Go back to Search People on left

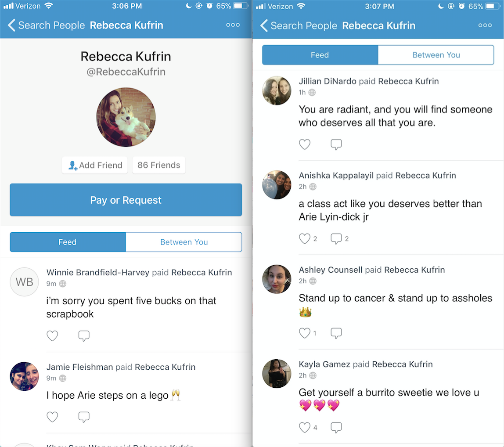click(47, 25)
